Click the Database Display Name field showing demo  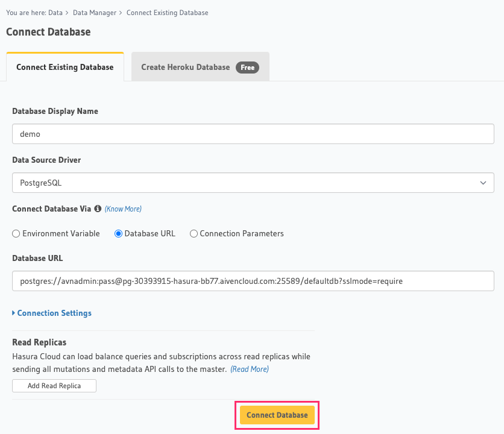(253, 133)
